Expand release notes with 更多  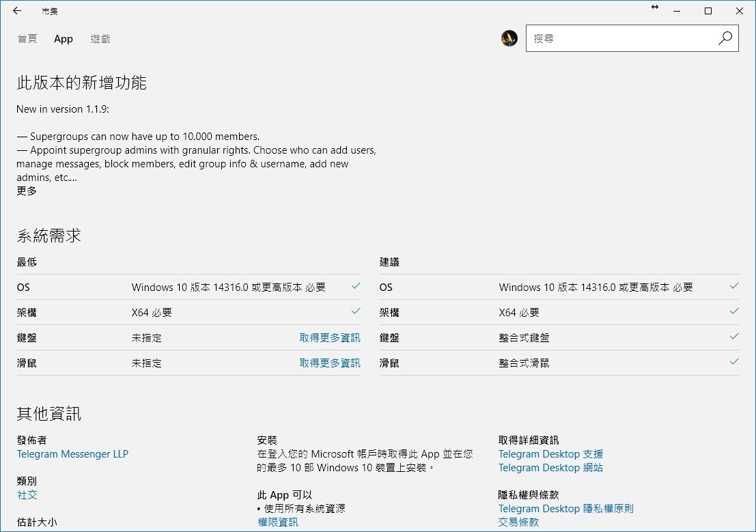point(27,191)
